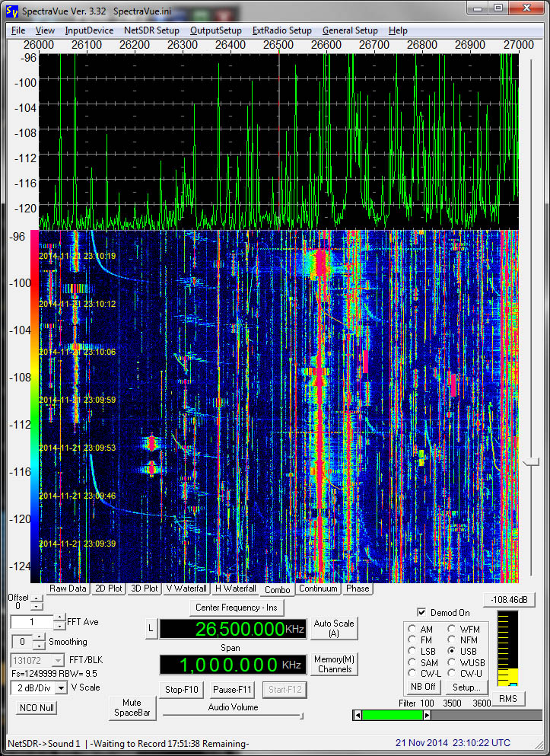Image resolution: width=550 pixels, height=756 pixels.
Task: Open the OutputSetup menu
Action: pos(216,30)
